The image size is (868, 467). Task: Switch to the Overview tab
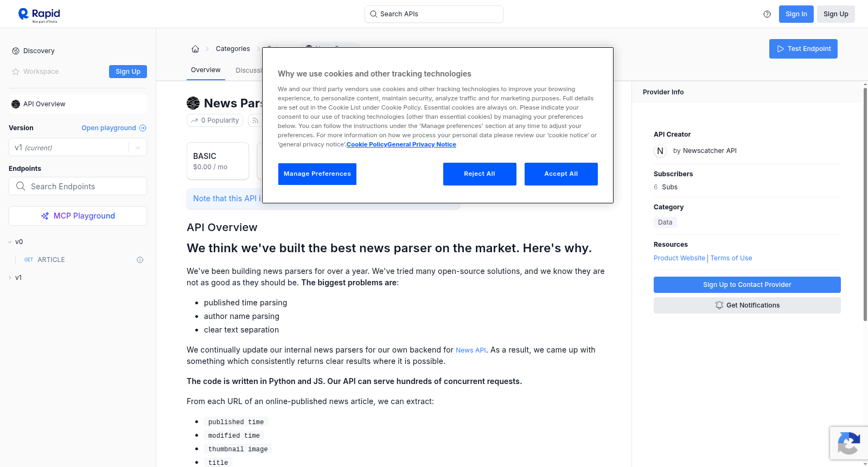[x=206, y=70]
